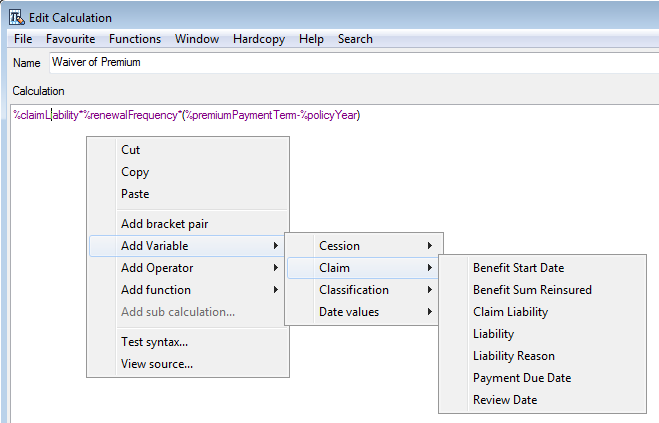Open View source... from context menu
The height and width of the screenshot is (423, 659).
156,364
